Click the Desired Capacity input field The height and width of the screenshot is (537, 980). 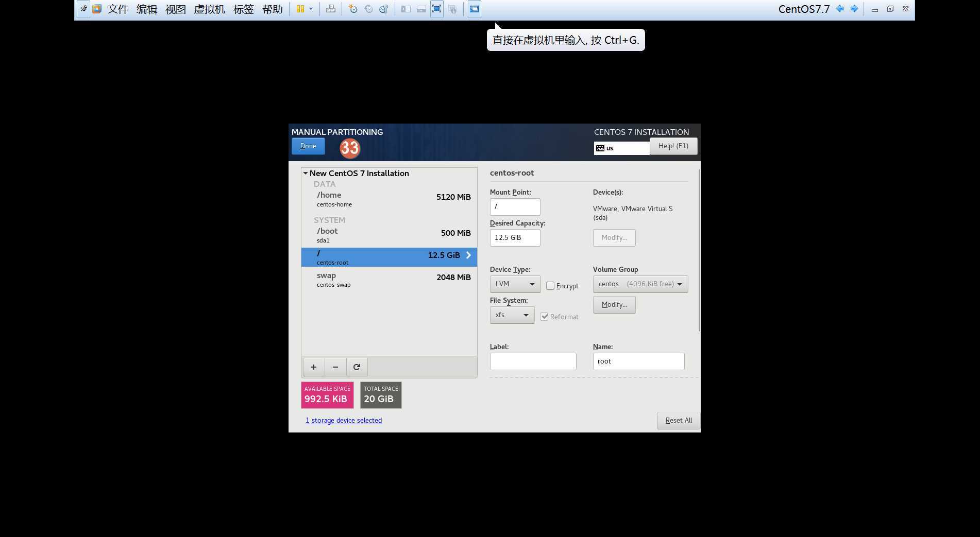point(515,238)
